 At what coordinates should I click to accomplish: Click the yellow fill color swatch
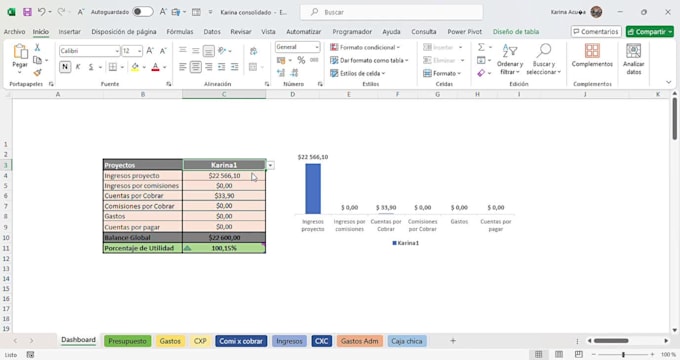[x=135, y=67]
